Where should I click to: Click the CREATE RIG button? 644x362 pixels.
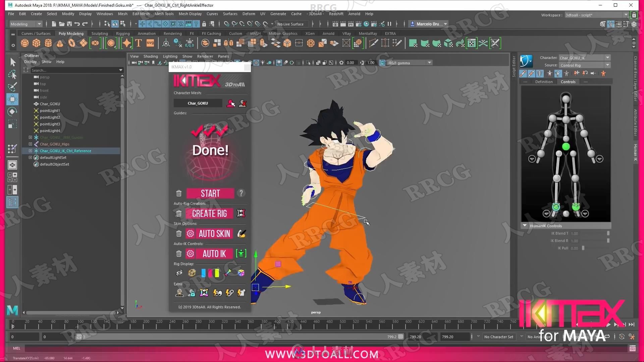209,214
